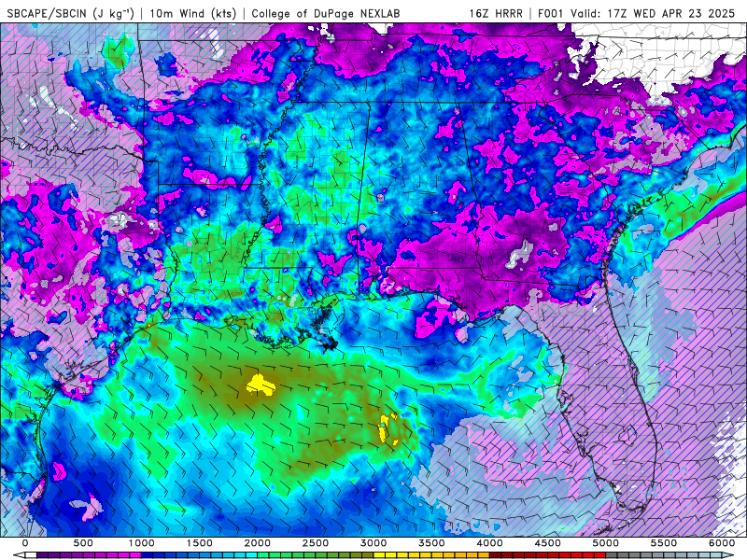The width and height of the screenshot is (747, 560).
Task: Click the "College of DuPage NEXLAB" text
Action: click(326, 13)
